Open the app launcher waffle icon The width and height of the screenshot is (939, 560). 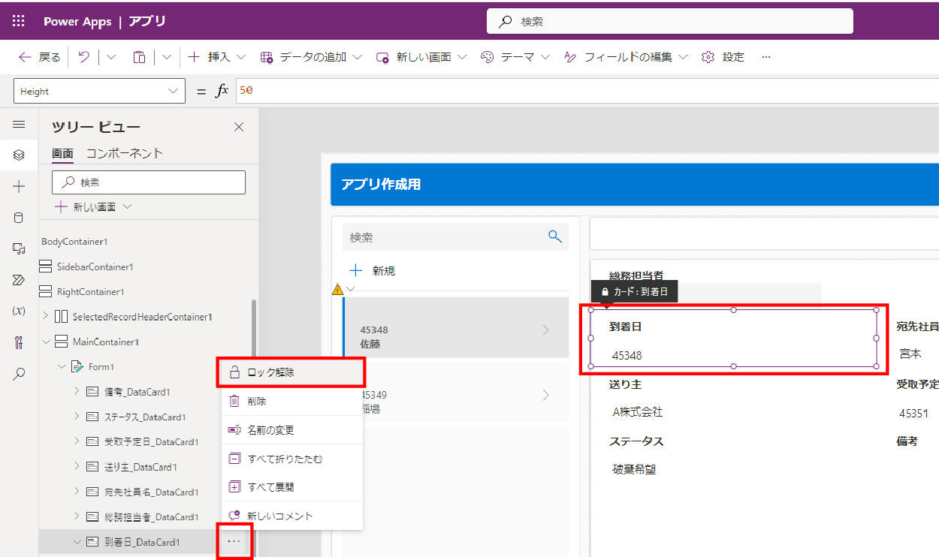click(x=19, y=21)
